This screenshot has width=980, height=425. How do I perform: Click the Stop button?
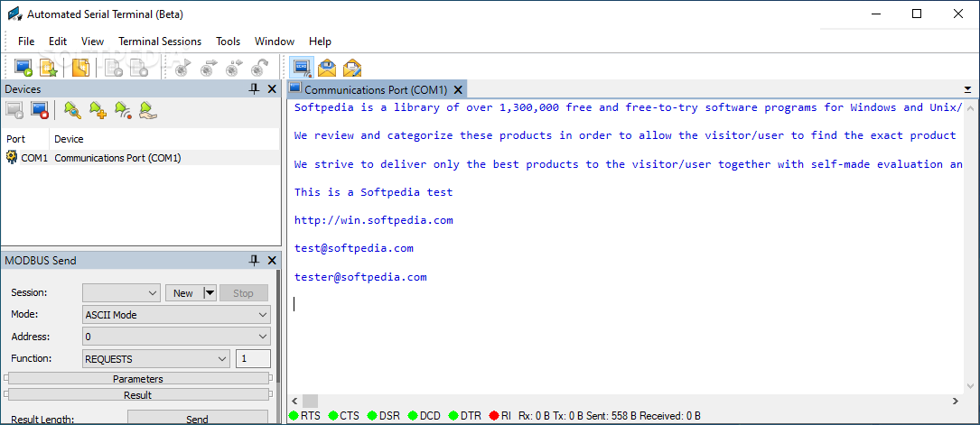pyautogui.click(x=243, y=292)
